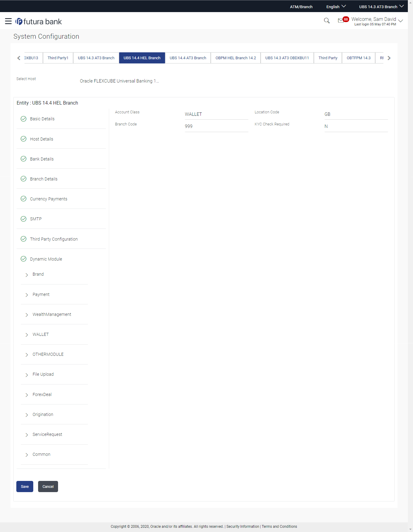Click the futura bank logo

pos(39,21)
